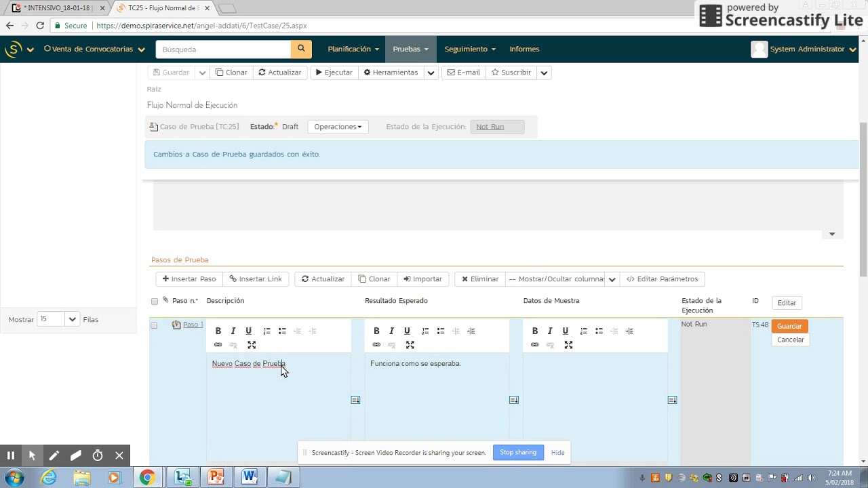Insert bulleted list in Descripción editor

(x=282, y=331)
